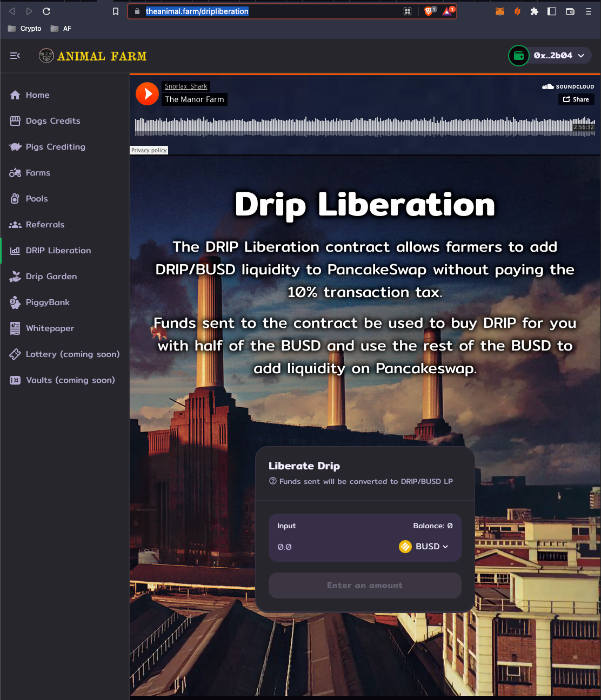Collapse the sidebar with the menu icon
This screenshot has width=601, height=700.
[15, 56]
